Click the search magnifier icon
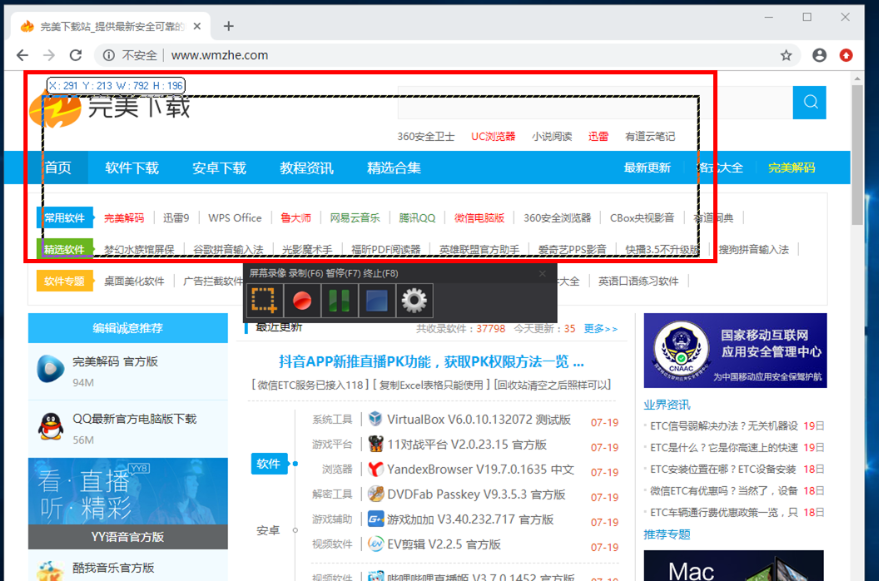Viewport: 879px width, 581px height. pos(810,102)
